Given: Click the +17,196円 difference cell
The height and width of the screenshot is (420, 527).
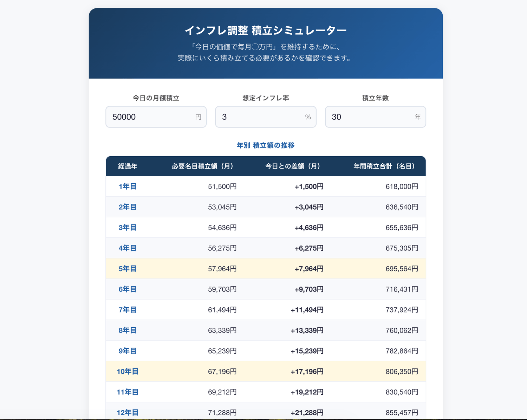Looking at the screenshot, I should [x=307, y=372].
